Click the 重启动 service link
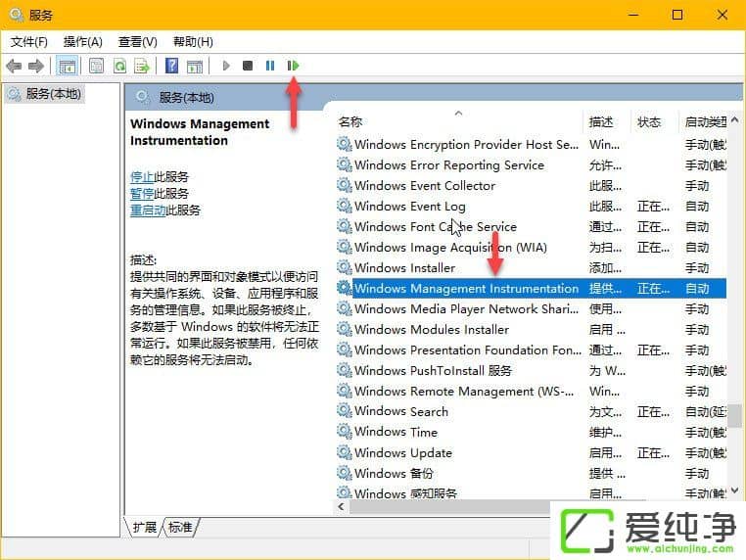The image size is (746, 560). pos(148,210)
